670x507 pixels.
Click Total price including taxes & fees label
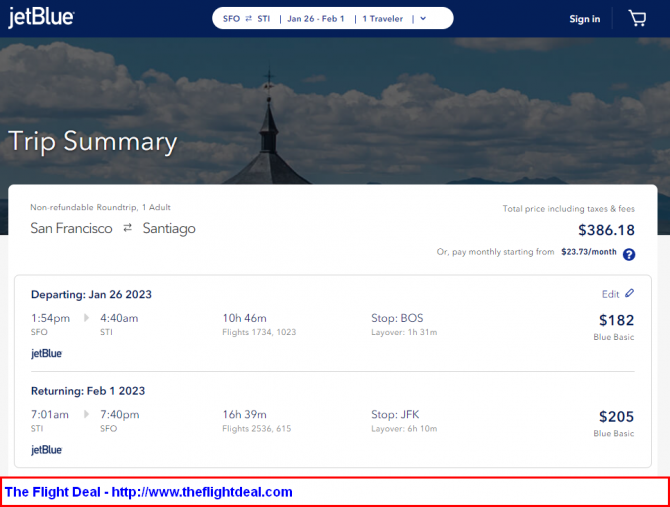(569, 209)
